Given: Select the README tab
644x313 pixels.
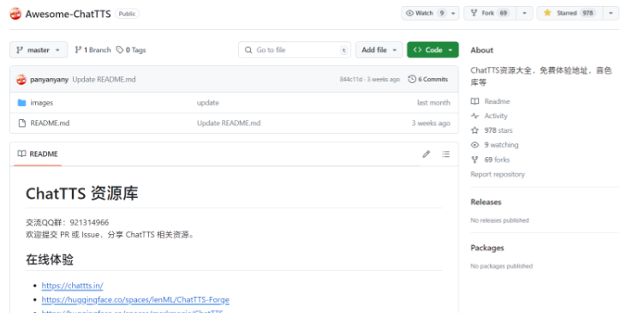Looking at the screenshot, I should [38, 153].
